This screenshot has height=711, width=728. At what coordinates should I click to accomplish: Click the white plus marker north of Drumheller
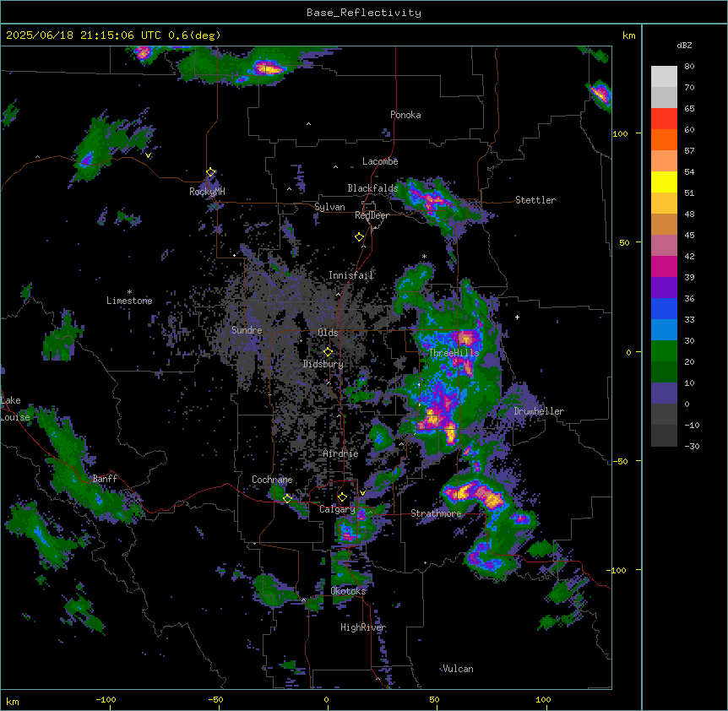click(x=517, y=317)
